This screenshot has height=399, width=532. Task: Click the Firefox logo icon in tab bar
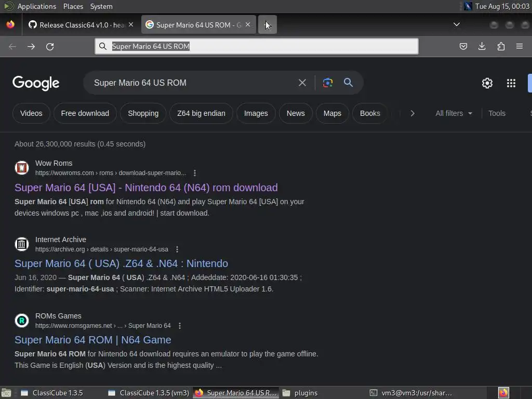(10, 24)
